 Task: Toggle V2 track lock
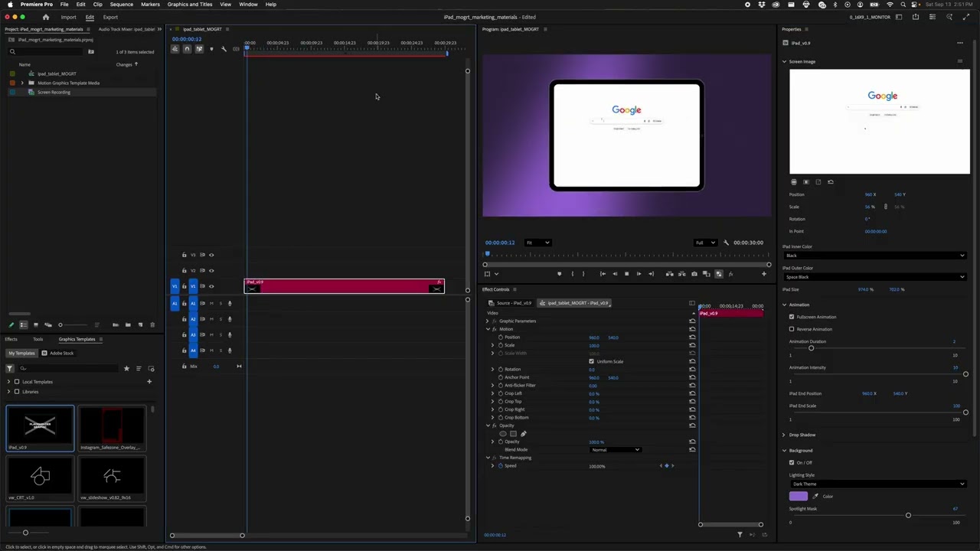click(x=184, y=270)
